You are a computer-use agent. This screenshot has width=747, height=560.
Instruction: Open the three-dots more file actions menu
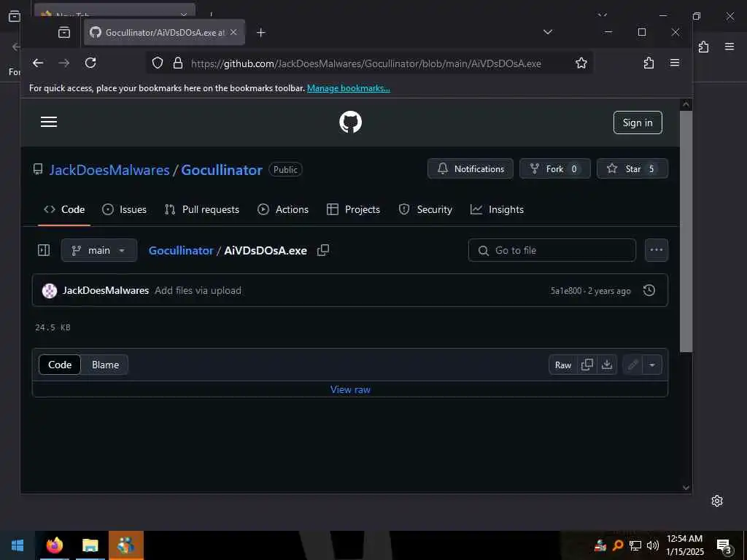657,250
